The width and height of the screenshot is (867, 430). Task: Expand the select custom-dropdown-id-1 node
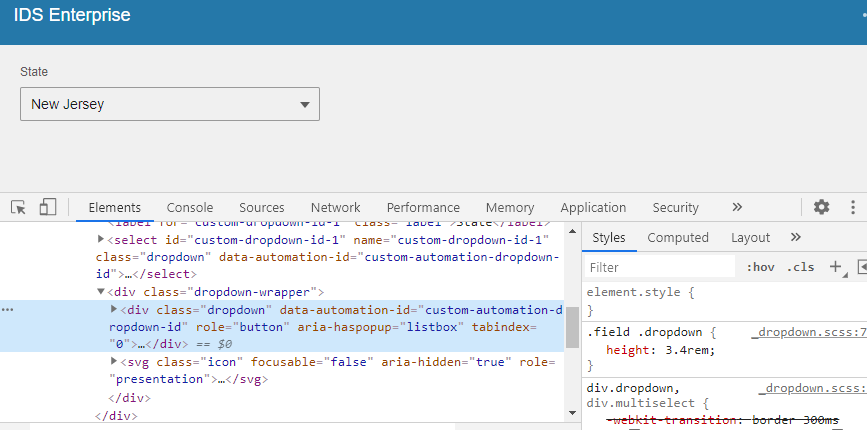point(101,239)
